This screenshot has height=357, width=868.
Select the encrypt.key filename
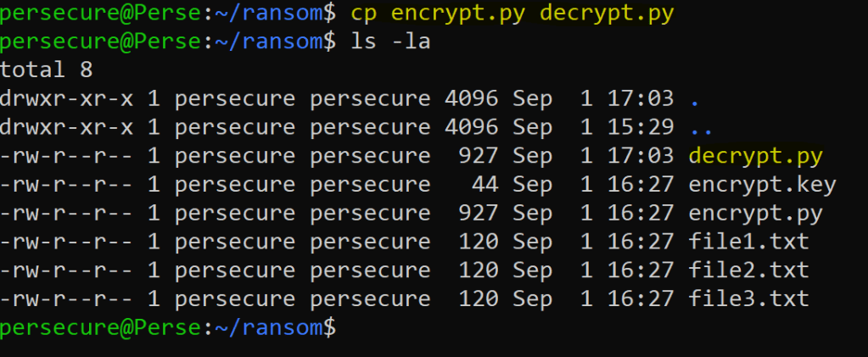click(763, 185)
